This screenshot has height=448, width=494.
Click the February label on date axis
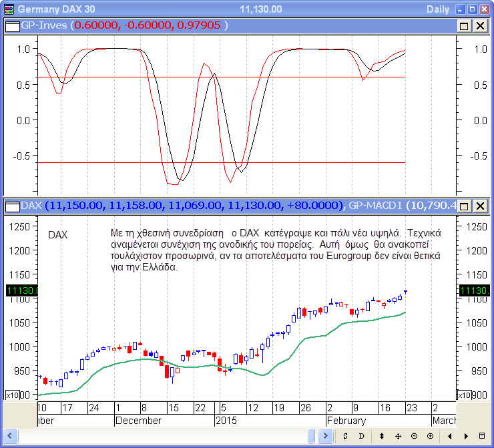[x=346, y=421]
